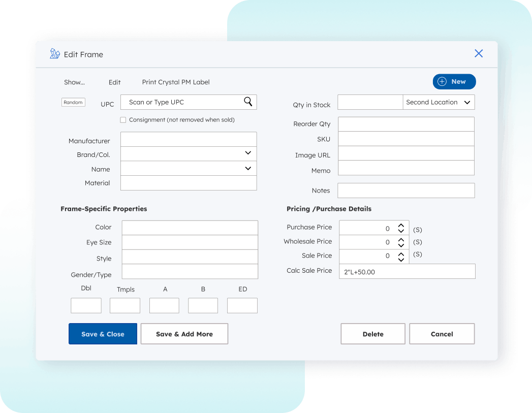Select Print Crystal PM Label
Image resolution: width=532 pixels, height=413 pixels.
pyautogui.click(x=176, y=82)
